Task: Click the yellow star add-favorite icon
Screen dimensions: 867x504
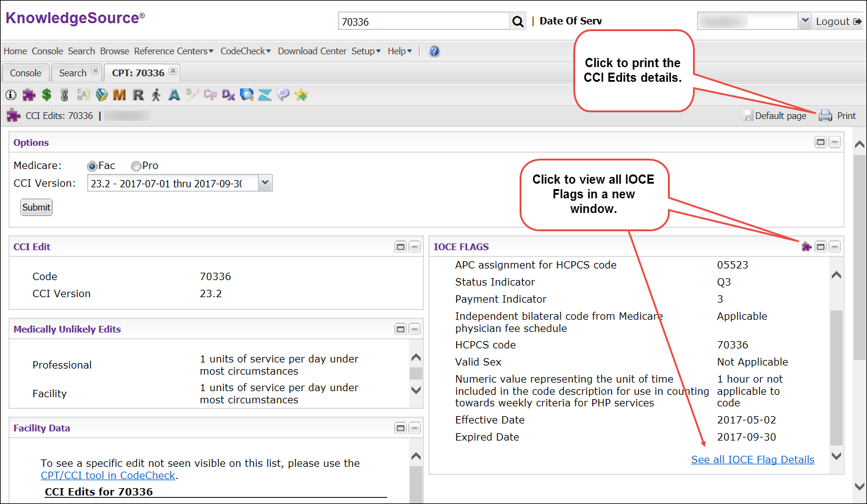Action: click(x=300, y=95)
